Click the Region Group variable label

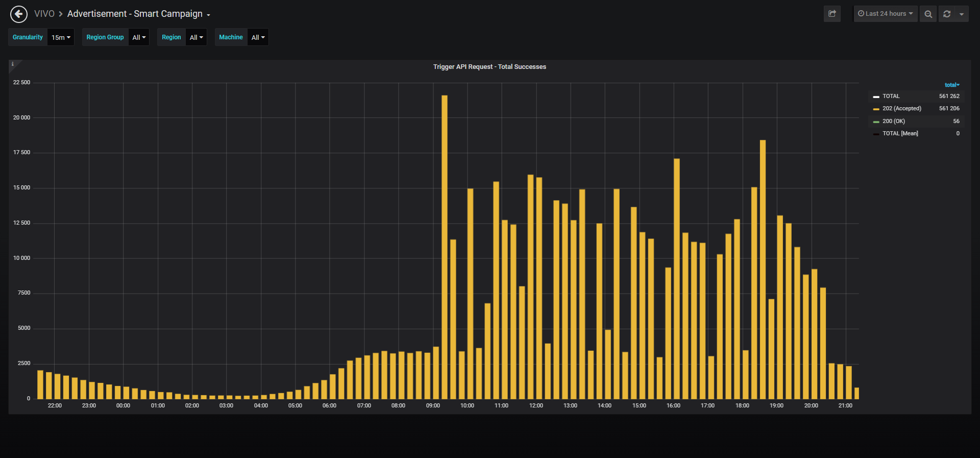click(x=105, y=37)
